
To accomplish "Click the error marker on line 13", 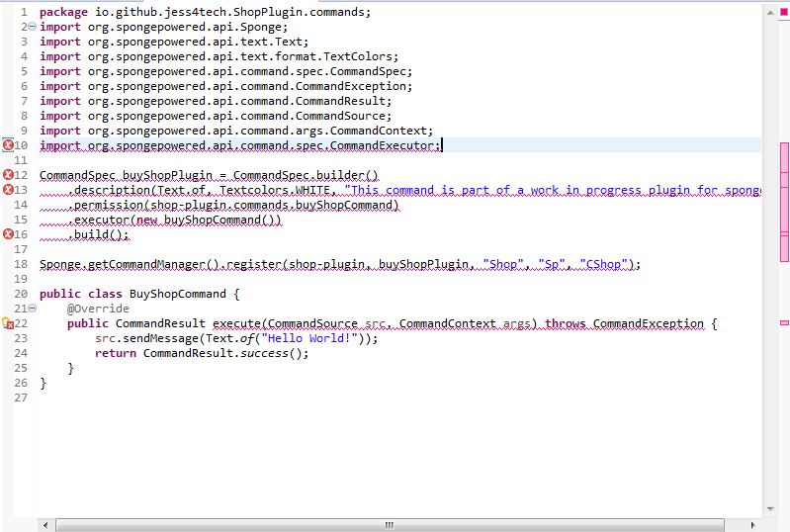I will click(8, 190).
